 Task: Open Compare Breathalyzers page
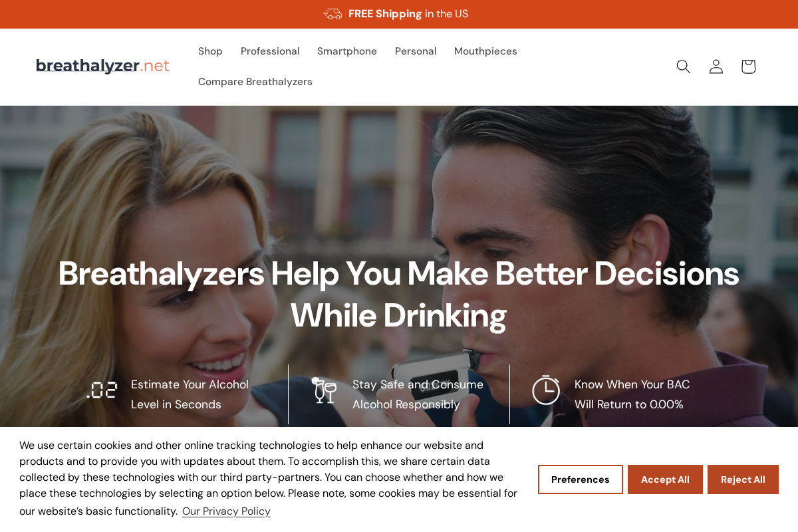tap(255, 82)
